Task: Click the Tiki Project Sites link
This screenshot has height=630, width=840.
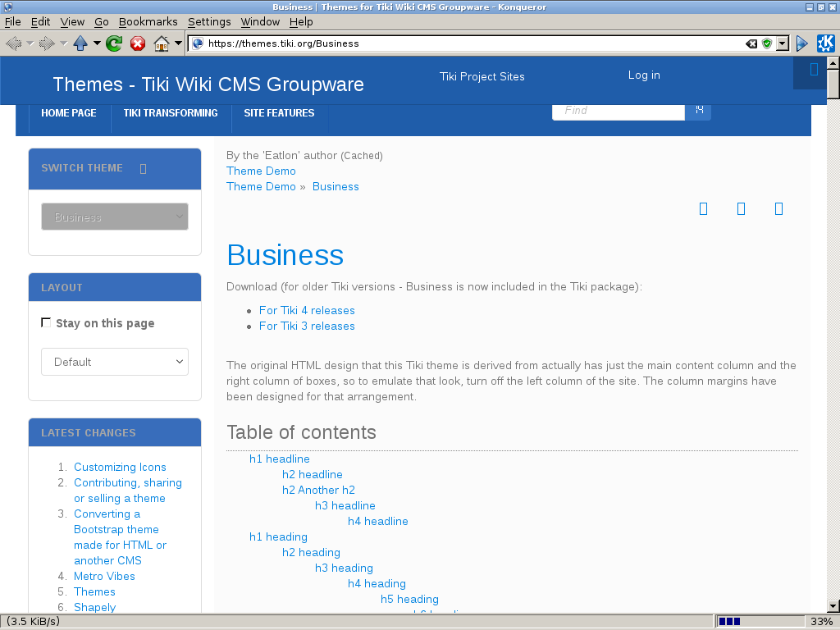Action: coord(482,76)
